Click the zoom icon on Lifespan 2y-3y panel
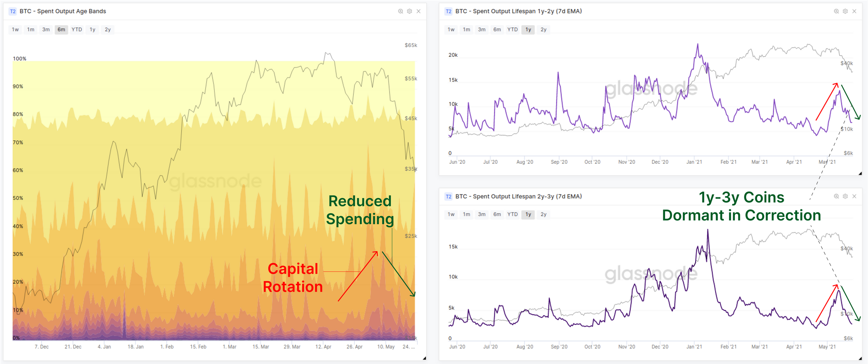The height and width of the screenshot is (364, 868). (836, 196)
